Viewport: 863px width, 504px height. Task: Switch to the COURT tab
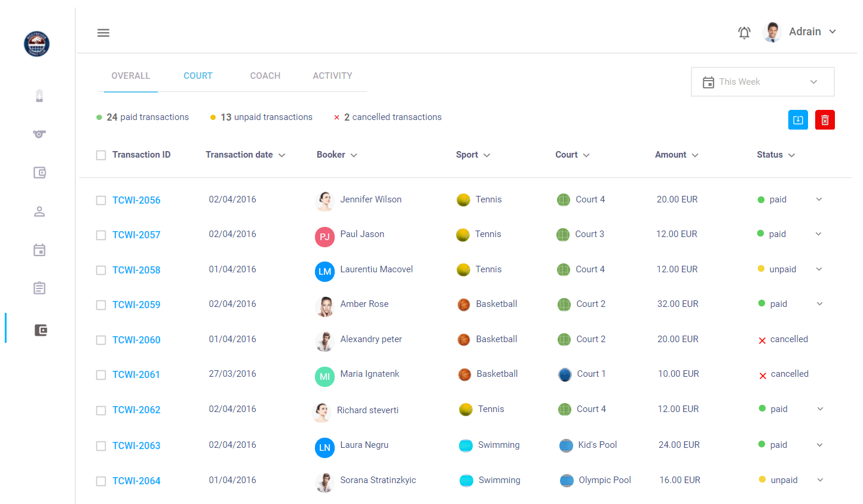tap(198, 76)
